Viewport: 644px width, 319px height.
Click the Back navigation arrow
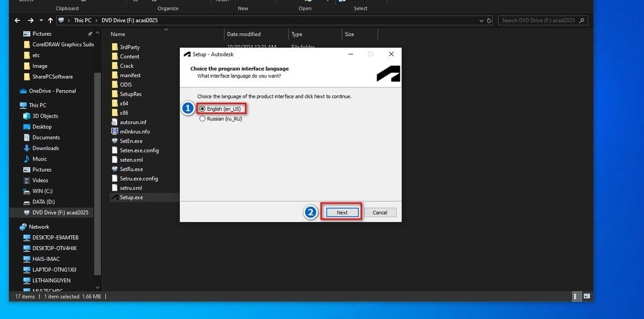point(17,20)
